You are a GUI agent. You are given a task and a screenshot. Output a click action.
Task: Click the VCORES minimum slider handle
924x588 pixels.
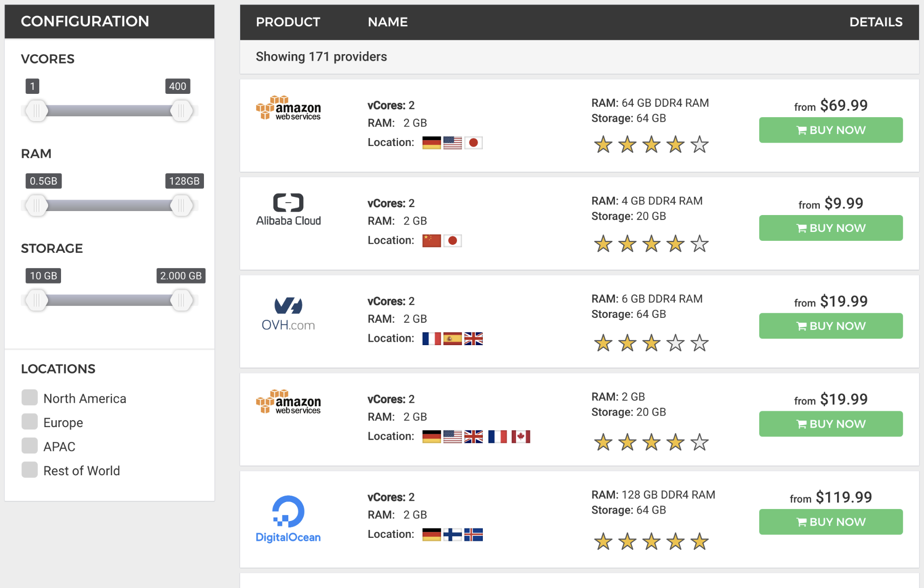(x=37, y=111)
